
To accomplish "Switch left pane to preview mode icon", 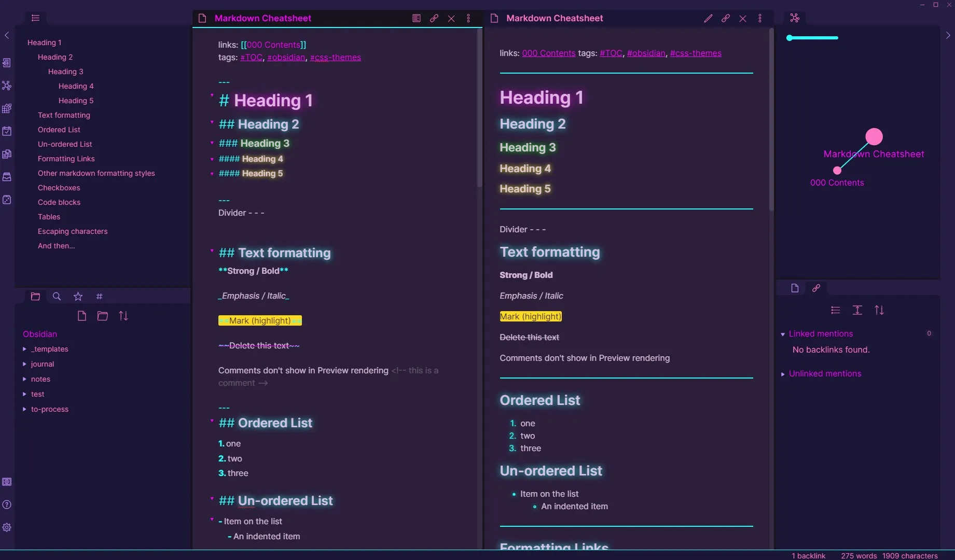I will (416, 18).
